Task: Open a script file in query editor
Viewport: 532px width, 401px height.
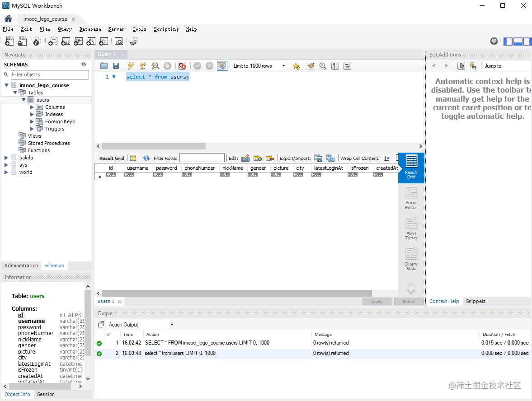Action: pos(104,66)
